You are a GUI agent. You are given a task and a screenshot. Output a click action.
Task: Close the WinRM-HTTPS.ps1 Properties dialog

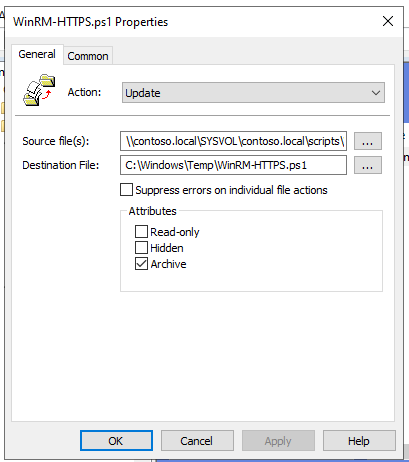pos(388,21)
